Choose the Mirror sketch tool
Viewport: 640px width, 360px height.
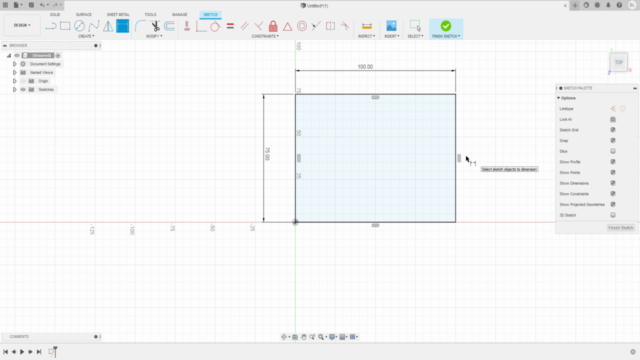tap(108, 26)
